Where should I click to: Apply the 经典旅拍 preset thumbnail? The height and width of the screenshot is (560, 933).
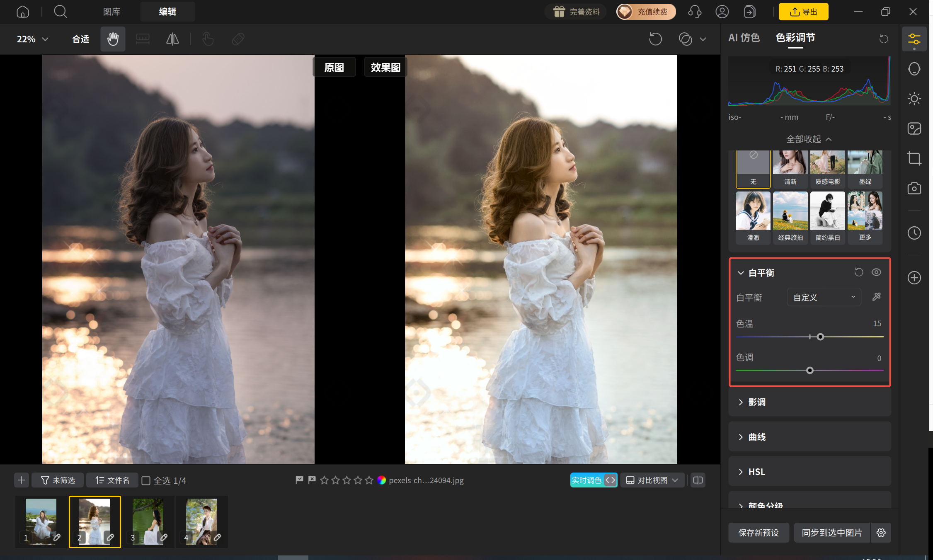click(x=790, y=217)
